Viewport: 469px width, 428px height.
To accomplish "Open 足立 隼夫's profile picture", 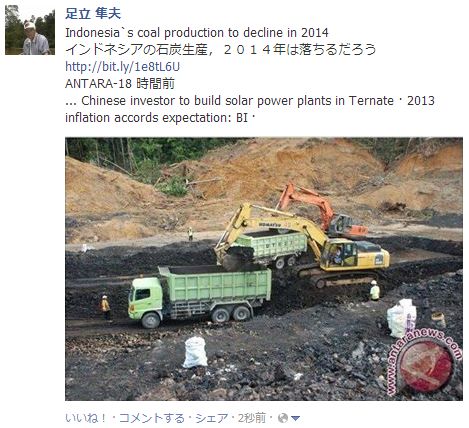I will 30,30.
